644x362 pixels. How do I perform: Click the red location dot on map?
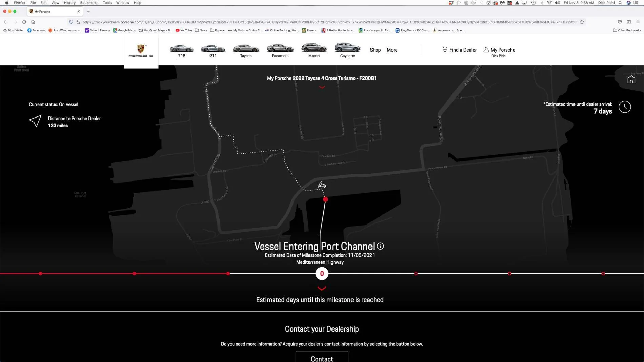325,199
